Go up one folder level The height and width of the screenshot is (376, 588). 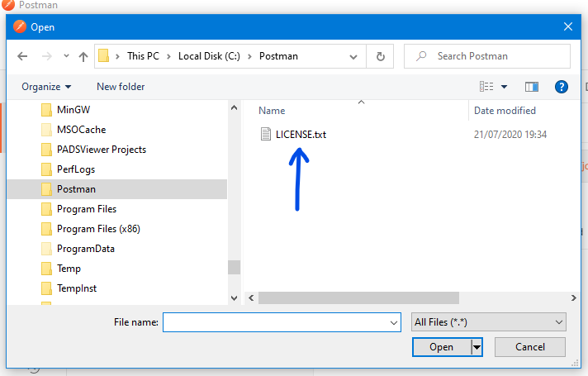83,56
